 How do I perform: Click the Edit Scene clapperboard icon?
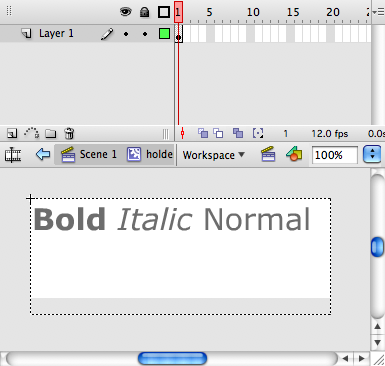tap(268, 154)
